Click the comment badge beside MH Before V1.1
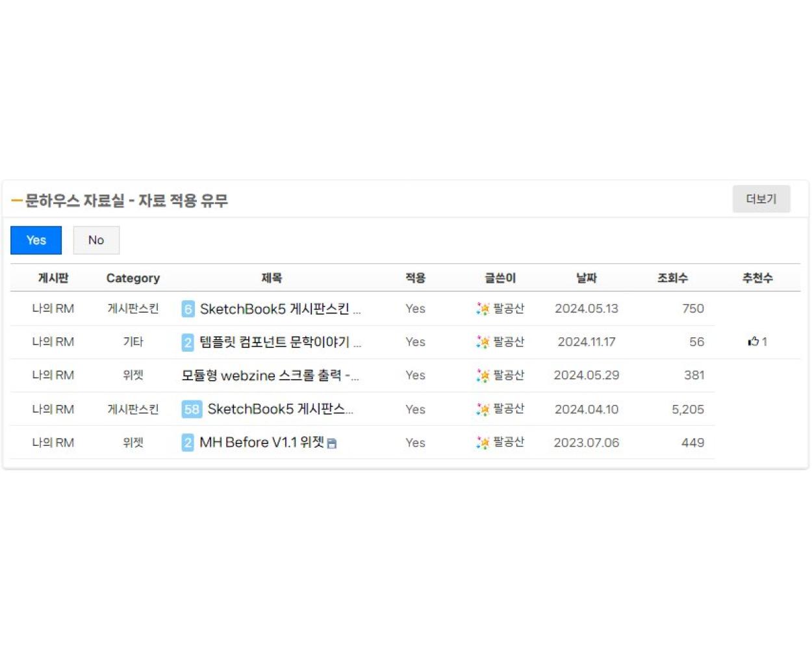The image size is (812, 650). click(x=188, y=443)
